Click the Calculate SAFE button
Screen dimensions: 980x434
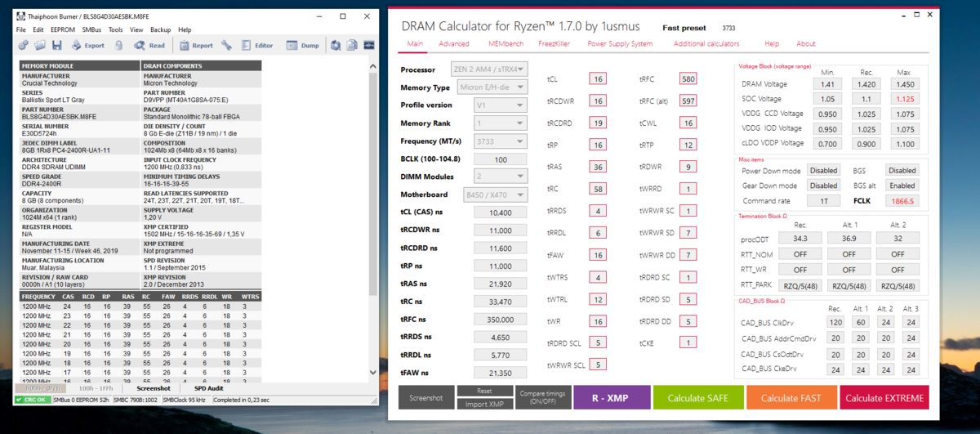(x=697, y=398)
